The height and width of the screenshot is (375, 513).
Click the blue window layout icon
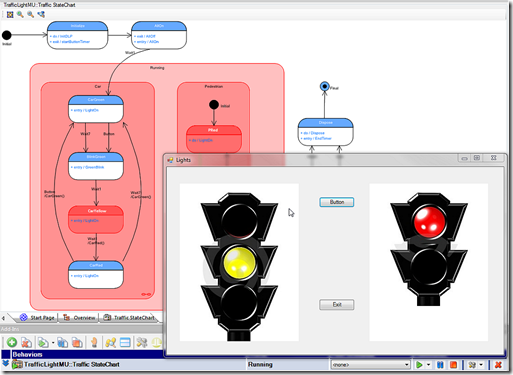click(125, 342)
